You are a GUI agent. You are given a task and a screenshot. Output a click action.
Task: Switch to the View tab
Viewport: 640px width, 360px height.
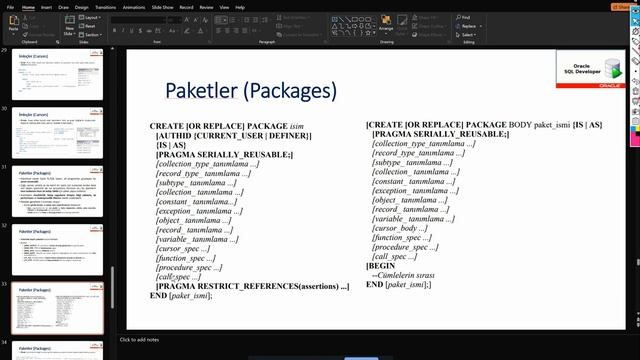pyautogui.click(x=224, y=7)
